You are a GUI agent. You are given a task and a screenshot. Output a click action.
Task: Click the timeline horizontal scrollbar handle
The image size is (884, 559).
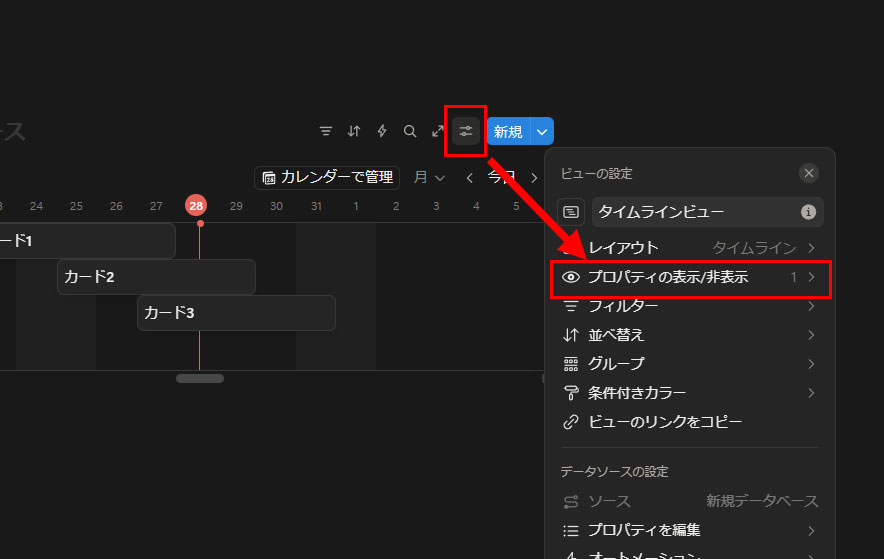pyautogui.click(x=200, y=378)
